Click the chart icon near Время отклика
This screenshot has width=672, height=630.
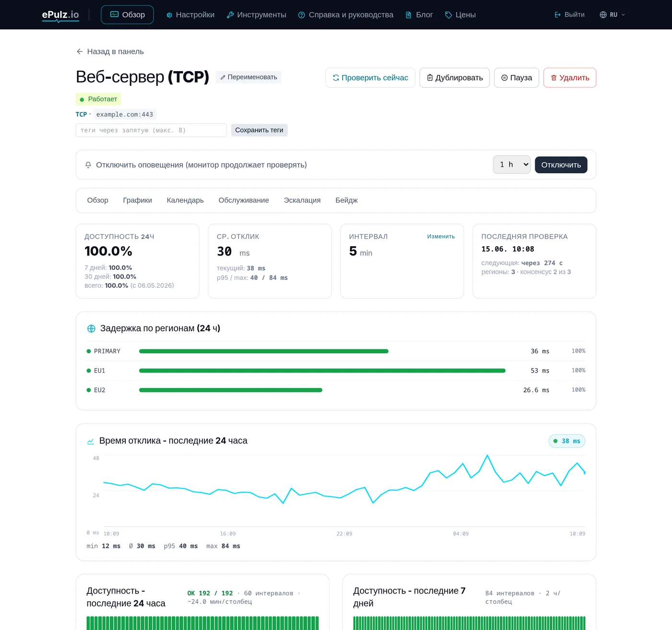click(x=91, y=441)
